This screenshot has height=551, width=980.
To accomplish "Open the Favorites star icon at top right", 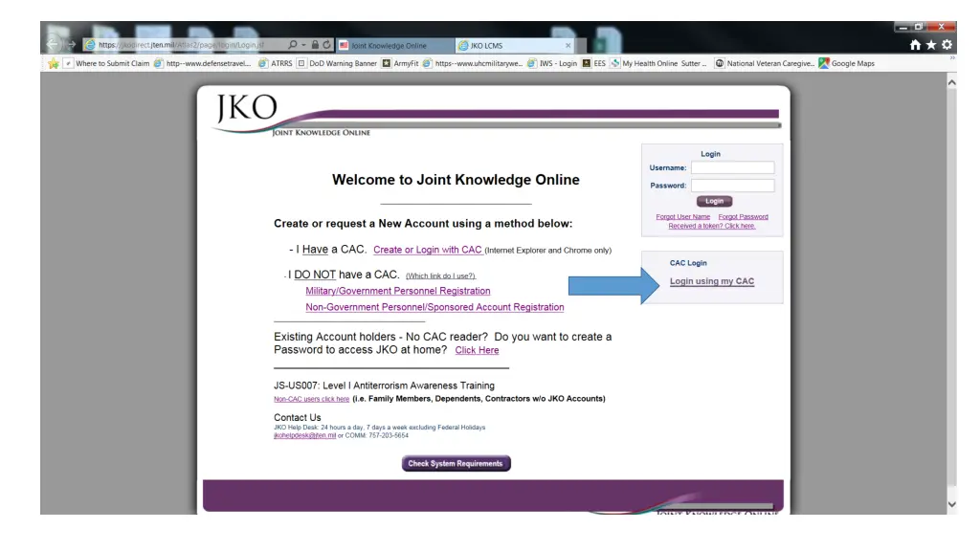I will (x=931, y=45).
